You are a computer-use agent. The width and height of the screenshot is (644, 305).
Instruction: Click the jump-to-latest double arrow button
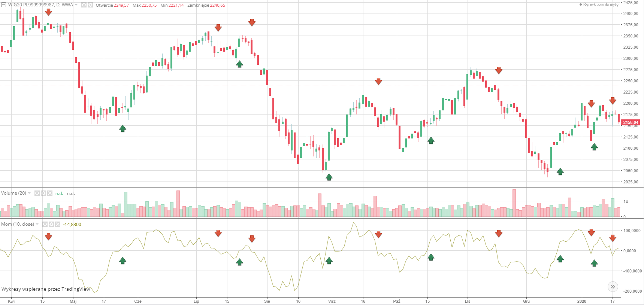coord(613,287)
